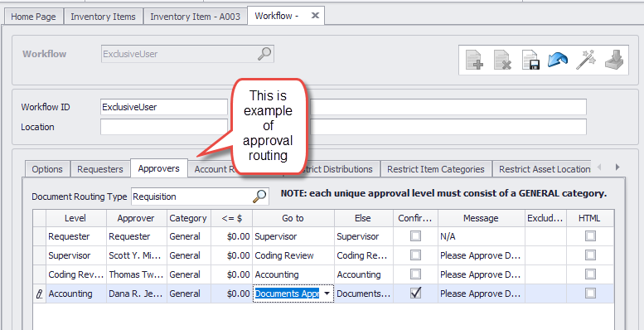Close the Workflow tab
Screen dimensions: 644x330
(x=315, y=16)
